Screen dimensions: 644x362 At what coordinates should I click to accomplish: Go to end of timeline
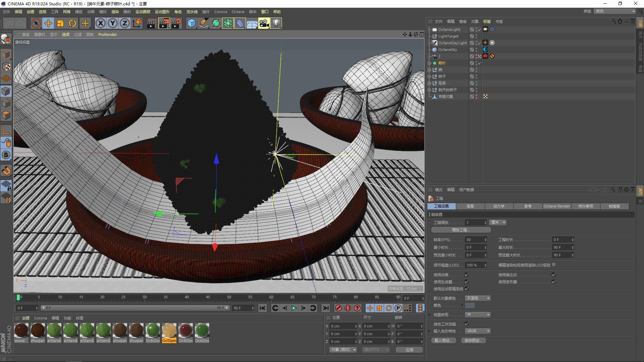(325, 308)
